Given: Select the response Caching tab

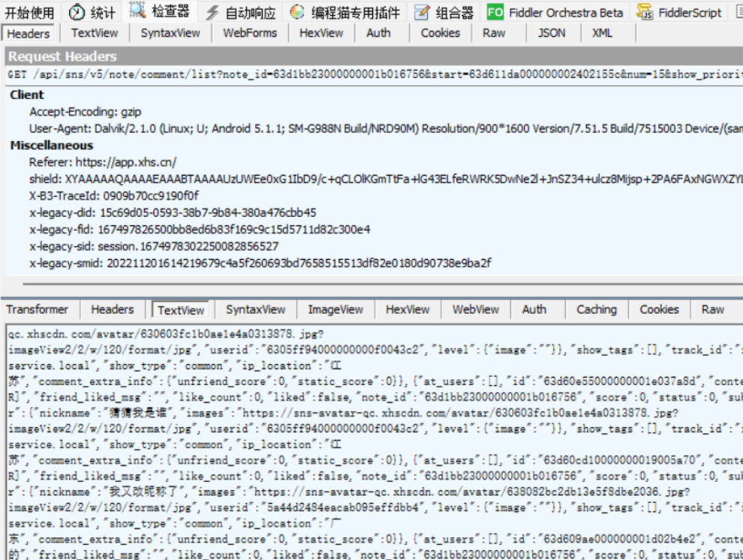Looking at the screenshot, I should tap(597, 309).
